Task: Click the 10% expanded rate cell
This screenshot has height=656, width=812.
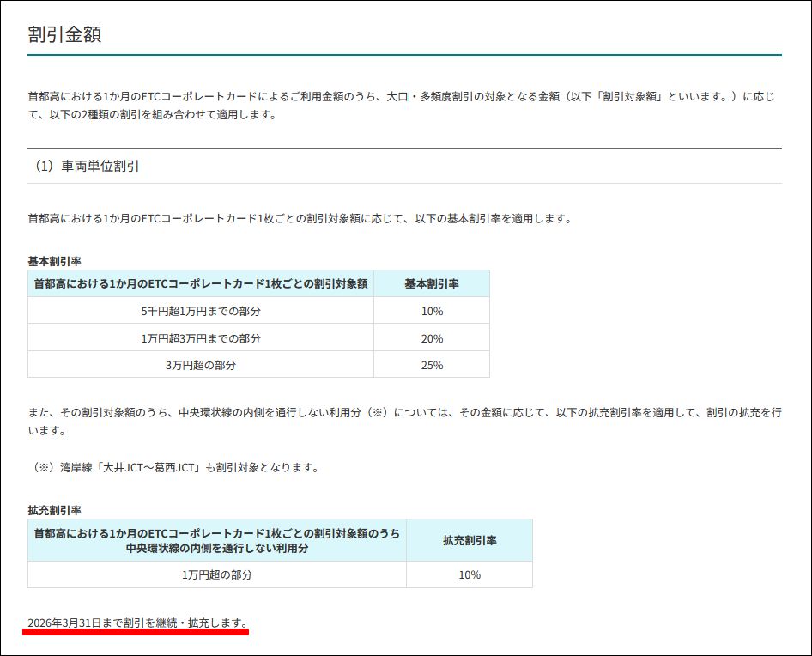Action: 470,574
